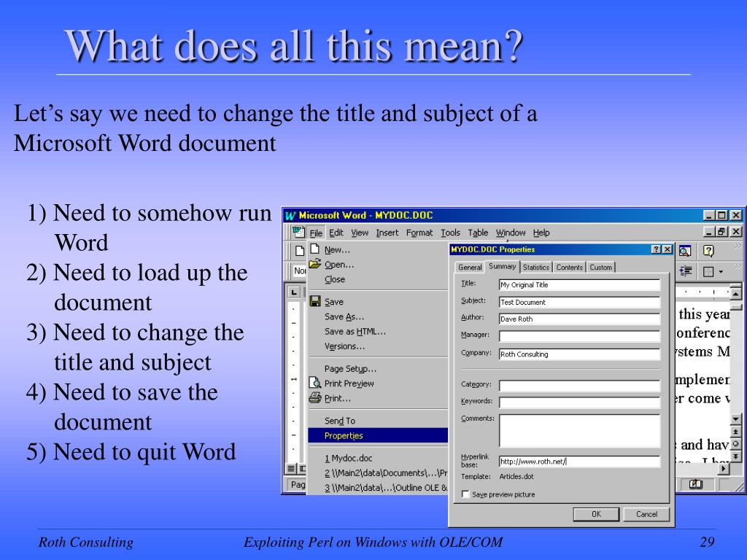Switch to the Statistics tab
This screenshot has width=747, height=560.
pyautogui.click(x=536, y=267)
